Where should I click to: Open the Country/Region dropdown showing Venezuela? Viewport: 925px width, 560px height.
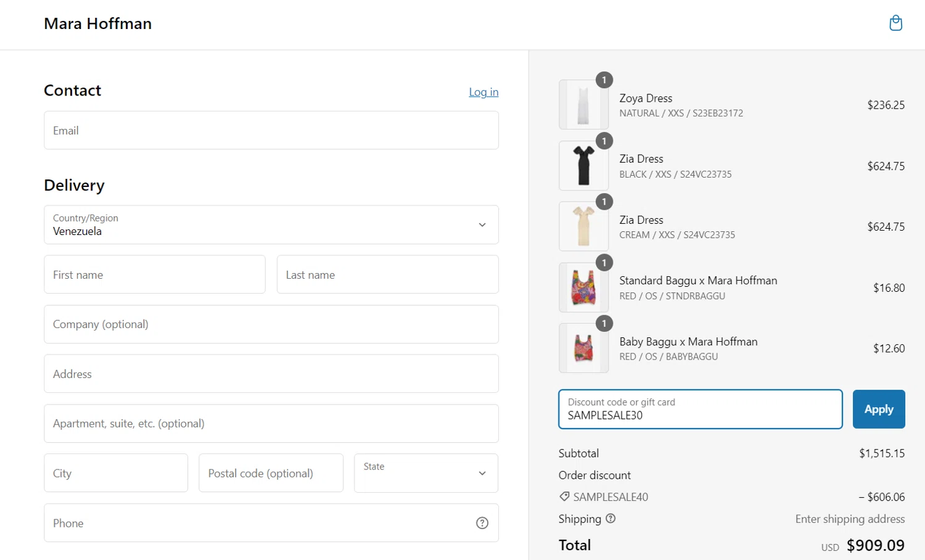(271, 224)
